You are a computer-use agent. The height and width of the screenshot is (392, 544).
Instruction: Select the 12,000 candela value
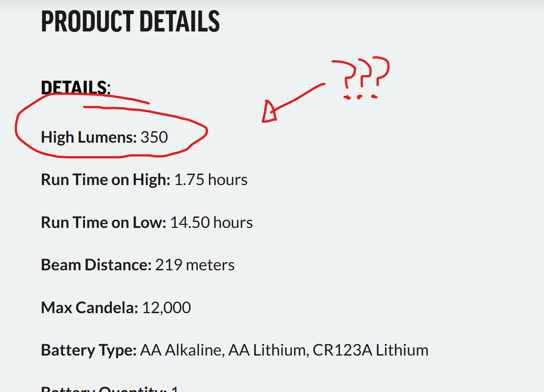click(x=167, y=308)
